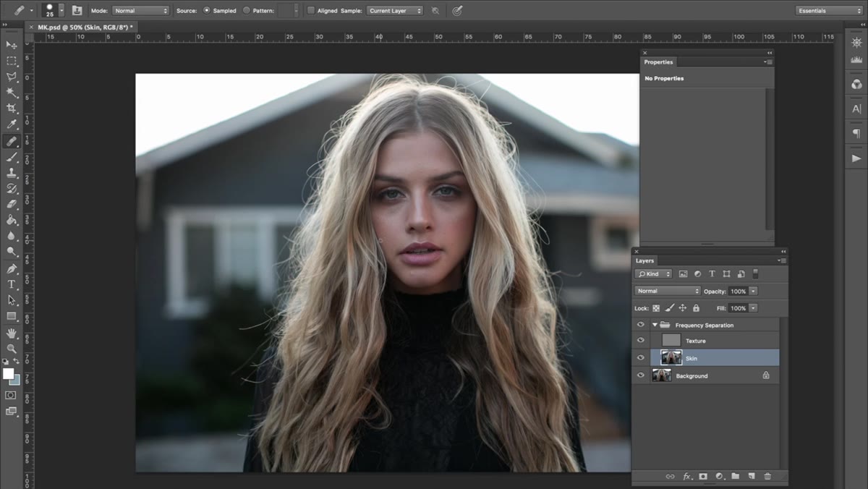Select the Healing Brush tool in toolbox
Screen dimensions: 868x489
(12, 141)
